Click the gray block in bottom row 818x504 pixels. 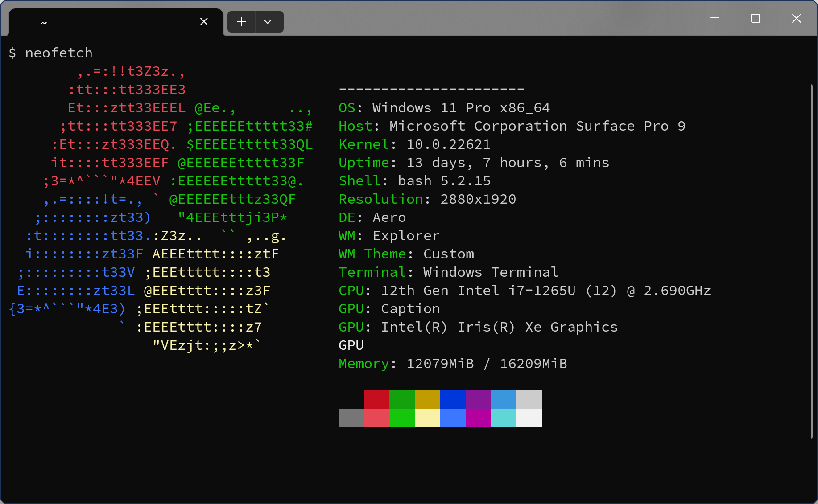pos(351,418)
